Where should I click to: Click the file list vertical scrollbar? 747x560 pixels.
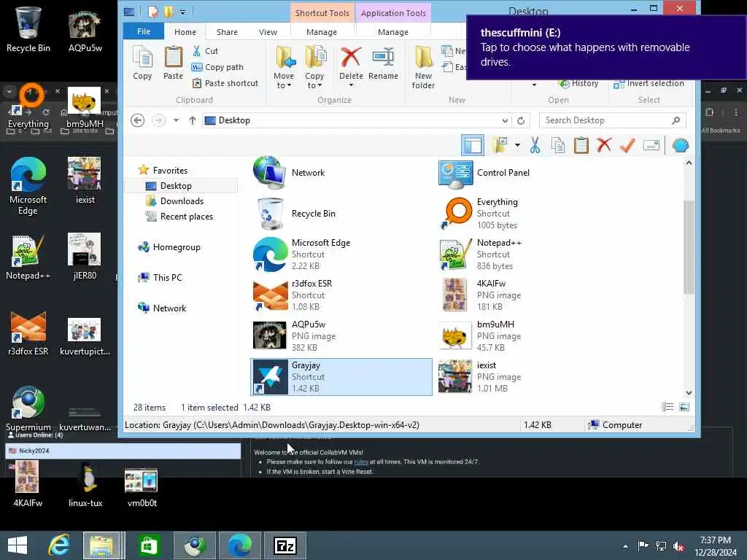pos(689,247)
